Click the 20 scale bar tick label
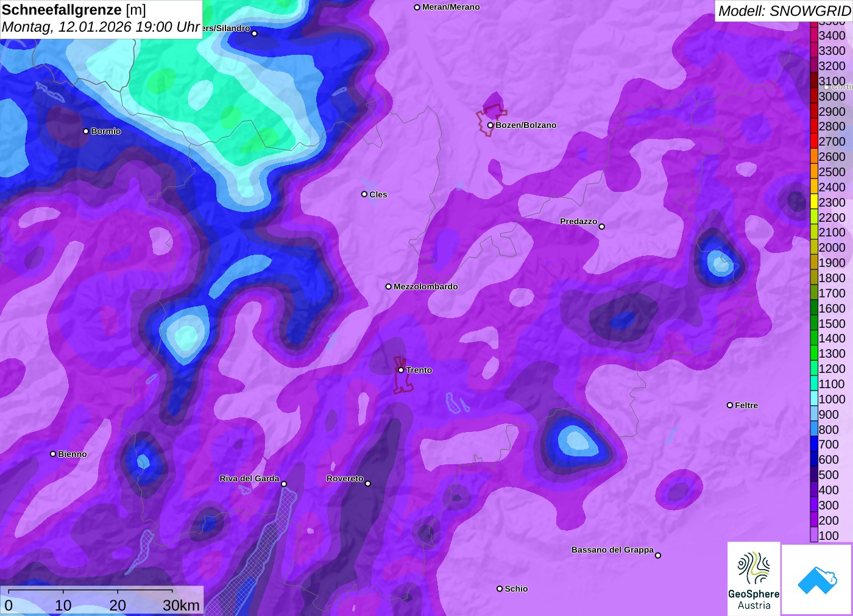This screenshot has width=853, height=616. click(118, 605)
